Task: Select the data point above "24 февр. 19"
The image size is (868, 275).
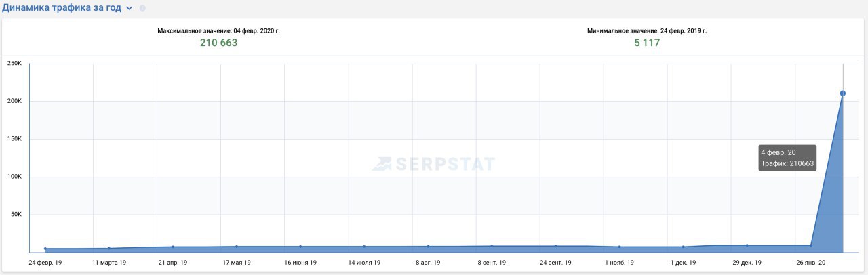Action: [x=45, y=249]
